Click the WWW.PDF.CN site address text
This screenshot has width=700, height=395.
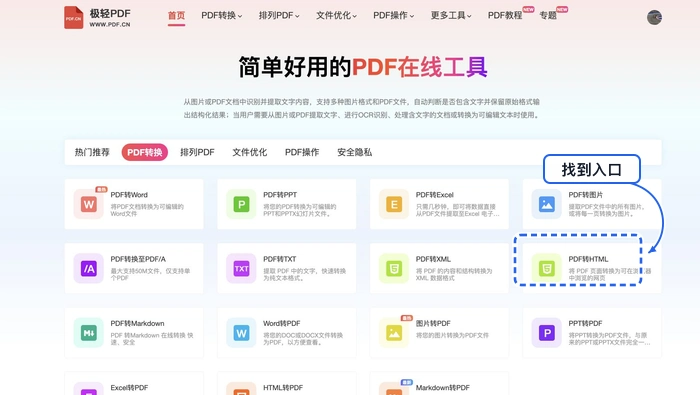click(110, 25)
